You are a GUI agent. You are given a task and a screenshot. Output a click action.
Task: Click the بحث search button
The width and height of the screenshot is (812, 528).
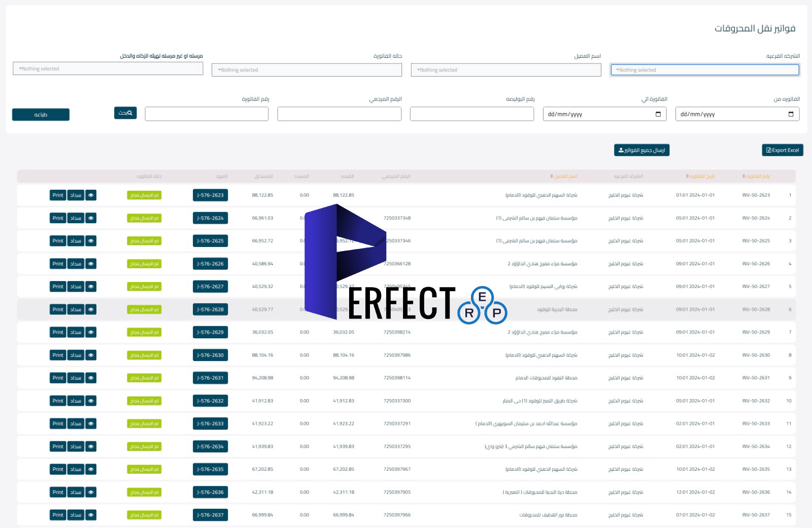pyautogui.click(x=125, y=113)
